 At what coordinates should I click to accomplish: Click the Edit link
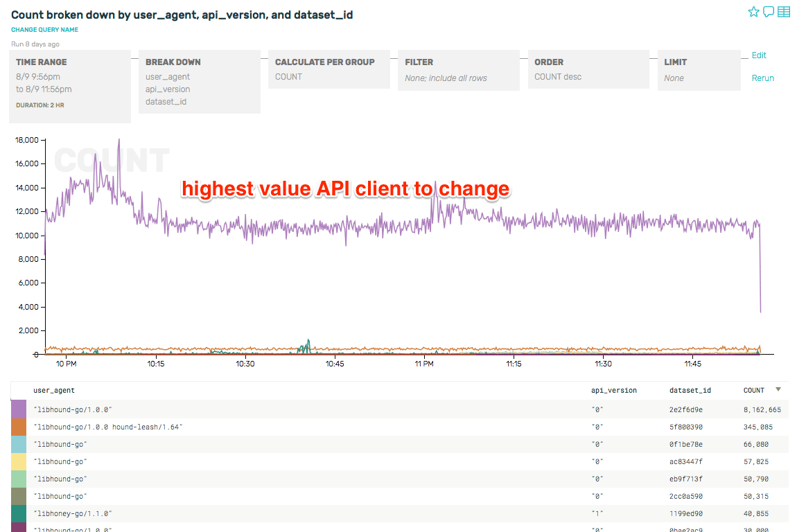[x=759, y=55]
